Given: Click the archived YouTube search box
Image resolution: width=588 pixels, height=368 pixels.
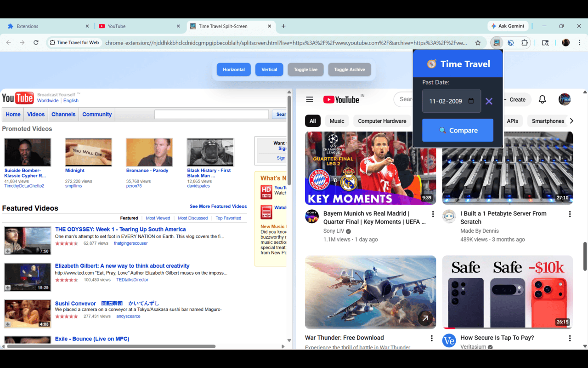Looking at the screenshot, I should pyautogui.click(x=212, y=115).
